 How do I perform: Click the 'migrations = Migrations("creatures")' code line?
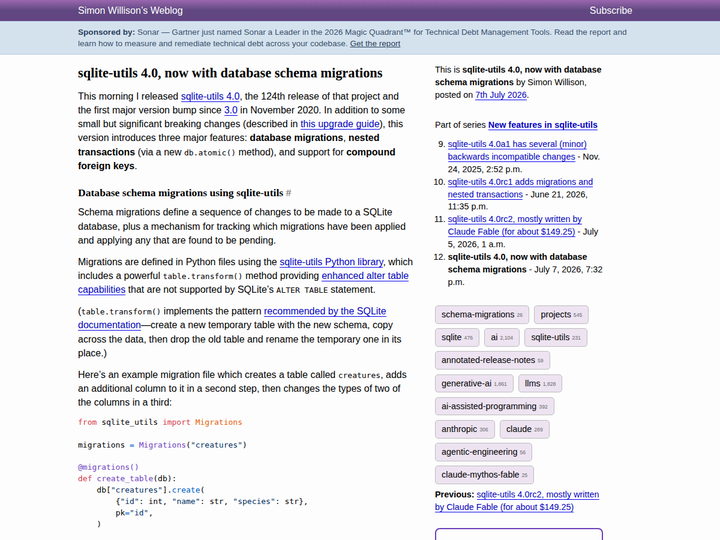click(162, 445)
